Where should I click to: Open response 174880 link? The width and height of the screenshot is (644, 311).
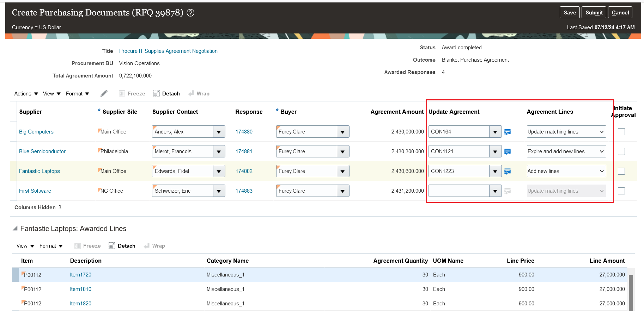(244, 132)
